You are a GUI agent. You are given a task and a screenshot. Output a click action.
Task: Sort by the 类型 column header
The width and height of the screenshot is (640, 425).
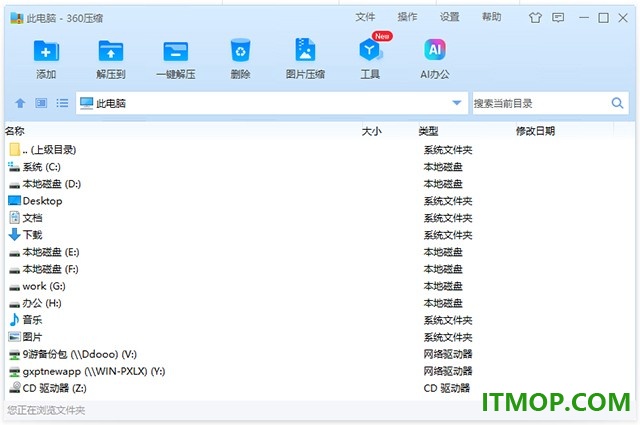click(428, 131)
